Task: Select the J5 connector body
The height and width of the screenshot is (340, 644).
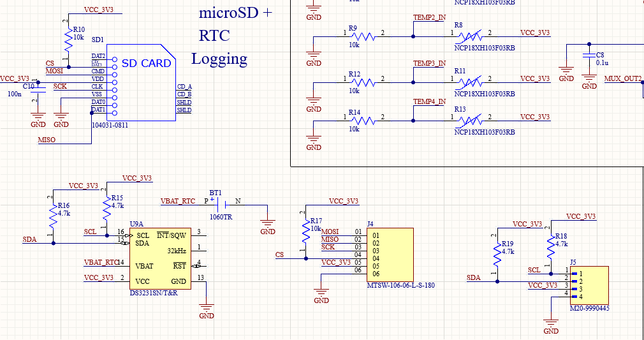Action: coord(589,285)
